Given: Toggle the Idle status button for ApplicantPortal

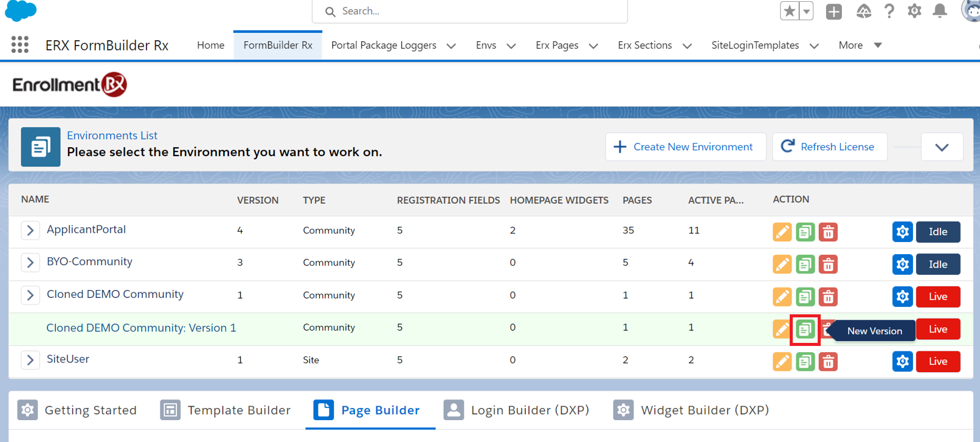Looking at the screenshot, I should pyautogui.click(x=937, y=232).
